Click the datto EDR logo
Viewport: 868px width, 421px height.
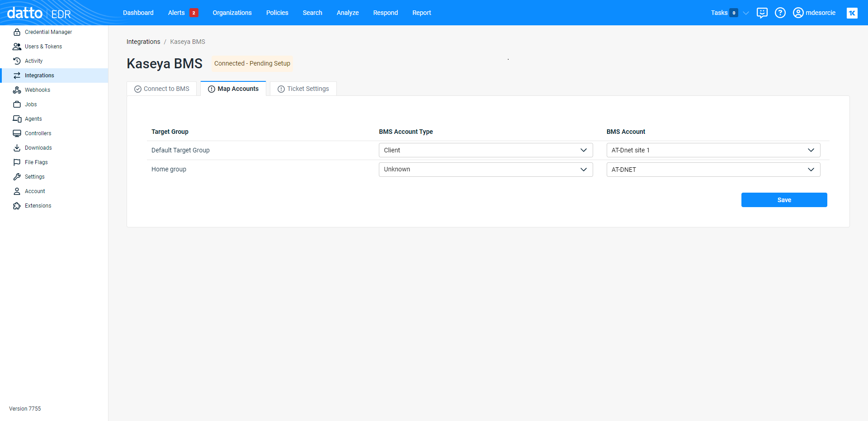point(39,13)
